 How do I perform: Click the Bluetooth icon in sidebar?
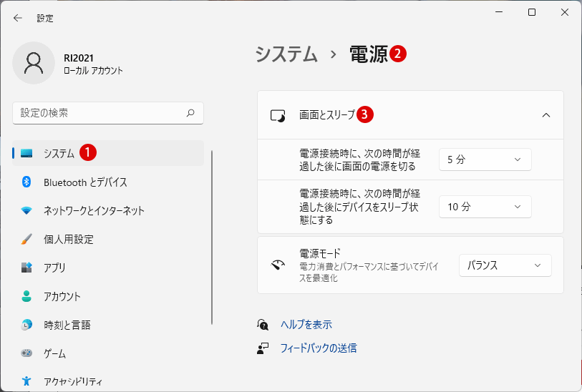coord(26,182)
